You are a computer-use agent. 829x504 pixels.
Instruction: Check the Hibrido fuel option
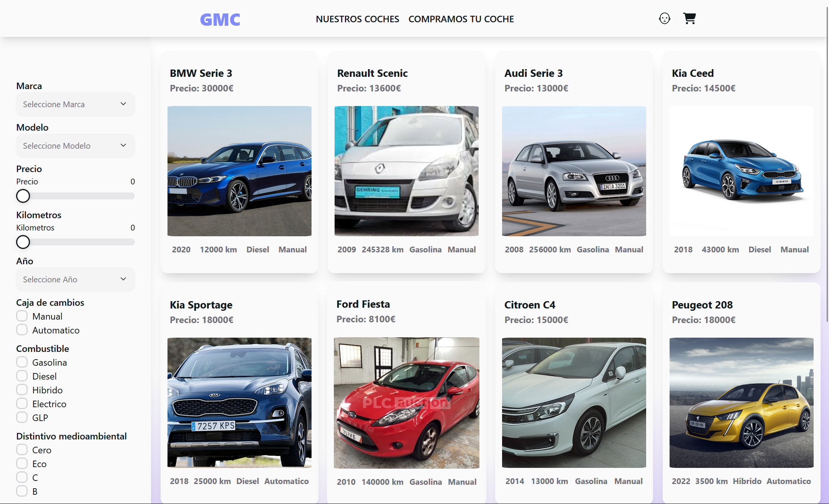click(x=22, y=390)
